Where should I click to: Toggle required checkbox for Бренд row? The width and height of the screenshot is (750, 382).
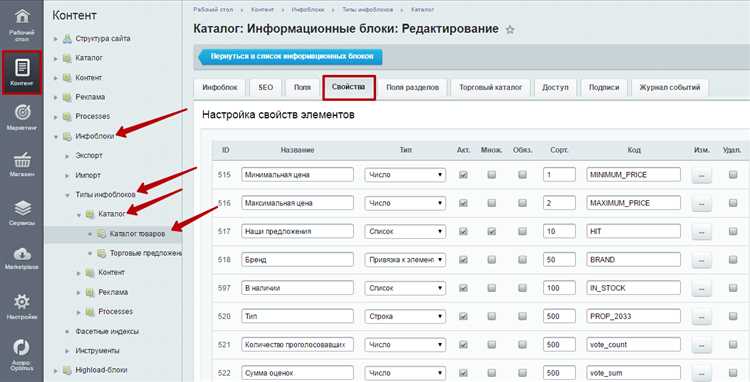tap(522, 260)
